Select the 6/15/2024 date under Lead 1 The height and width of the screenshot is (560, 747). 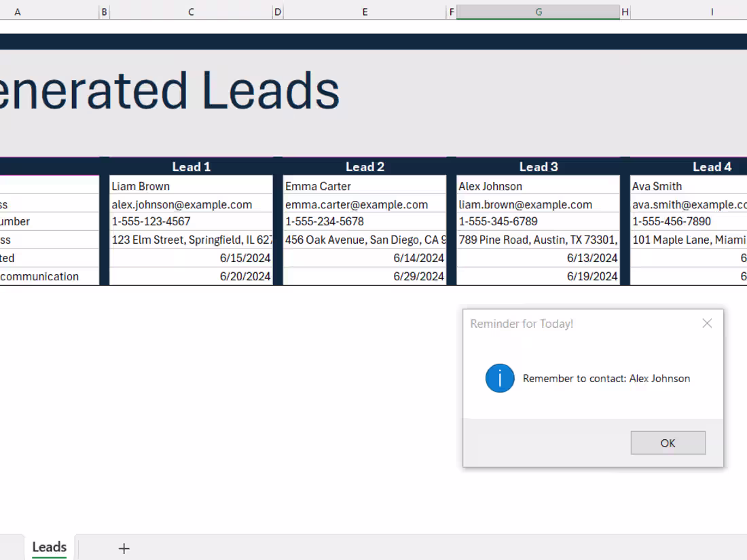[x=191, y=258]
